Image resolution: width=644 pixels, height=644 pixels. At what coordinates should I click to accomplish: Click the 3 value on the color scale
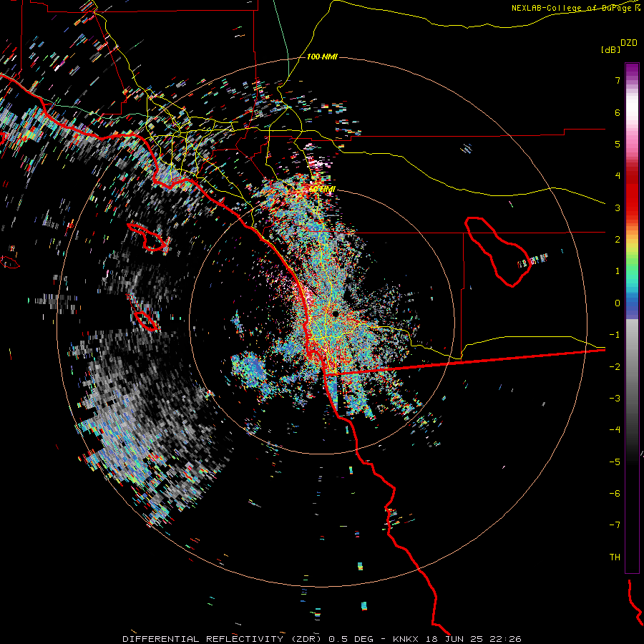(x=618, y=208)
